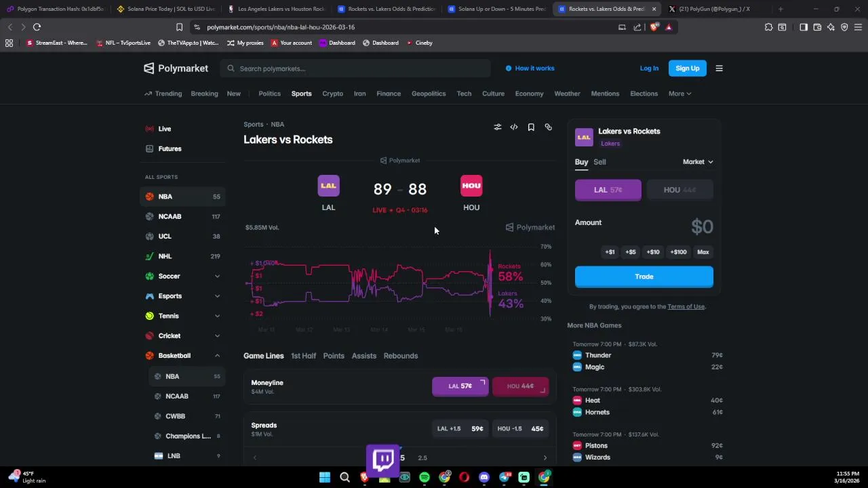Add +$100 to amount
This screenshot has height=488, width=868.
[678, 252]
